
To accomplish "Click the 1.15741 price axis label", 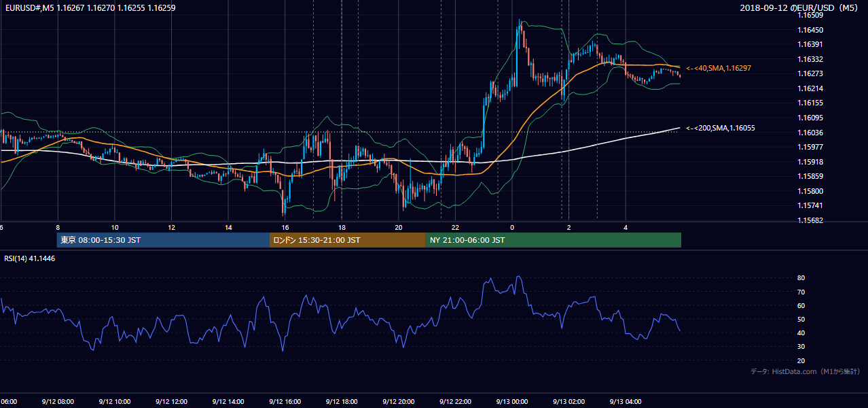I will point(810,205).
